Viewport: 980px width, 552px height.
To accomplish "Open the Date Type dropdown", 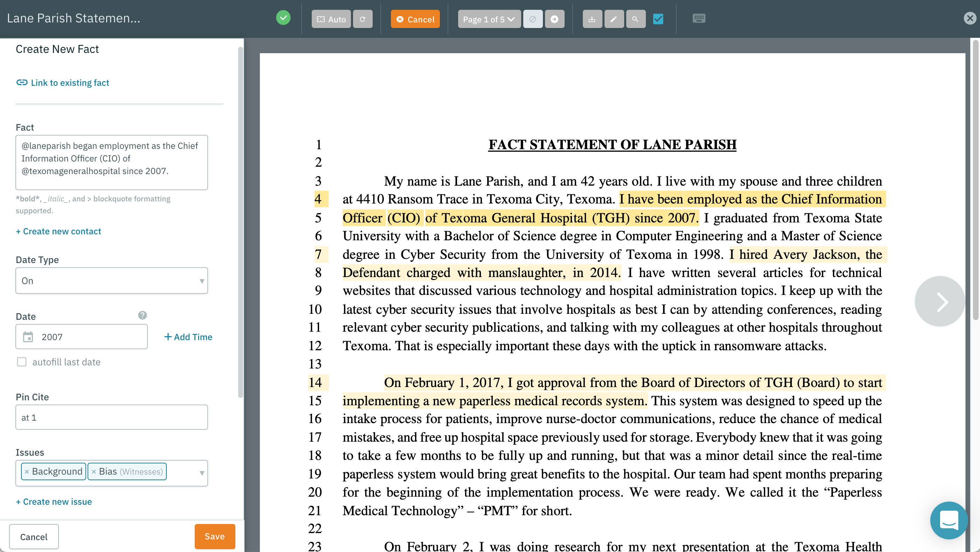I will pyautogui.click(x=111, y=280).
